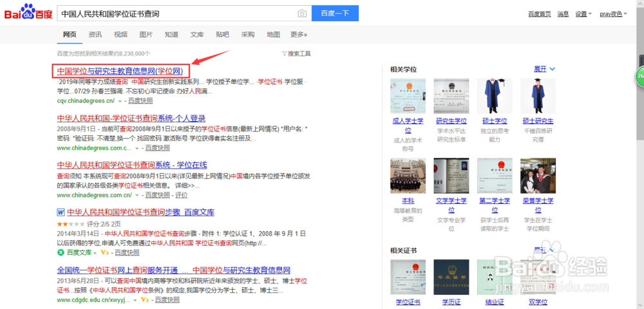Screen dimensions: 644x309
Task: Open the 百度首页 link
Action: click(x=539, y=14)
